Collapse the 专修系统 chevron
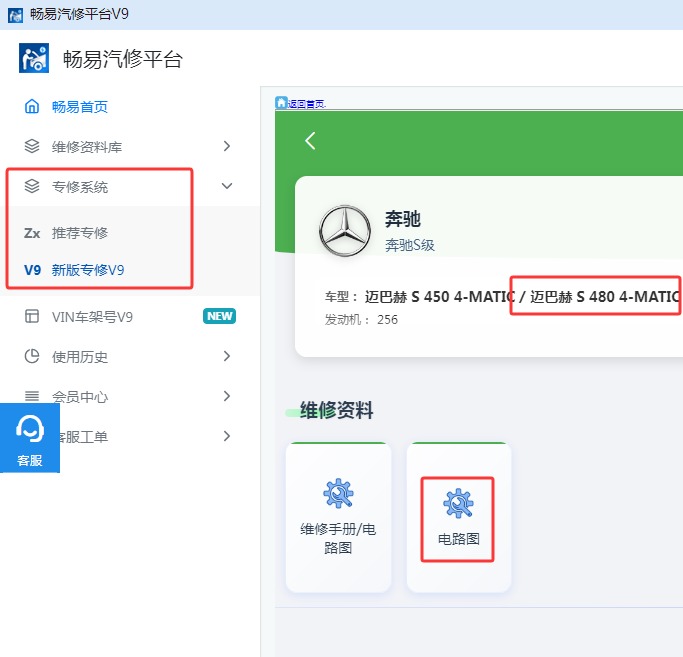The image size is (683, 657). coord(227,186)
